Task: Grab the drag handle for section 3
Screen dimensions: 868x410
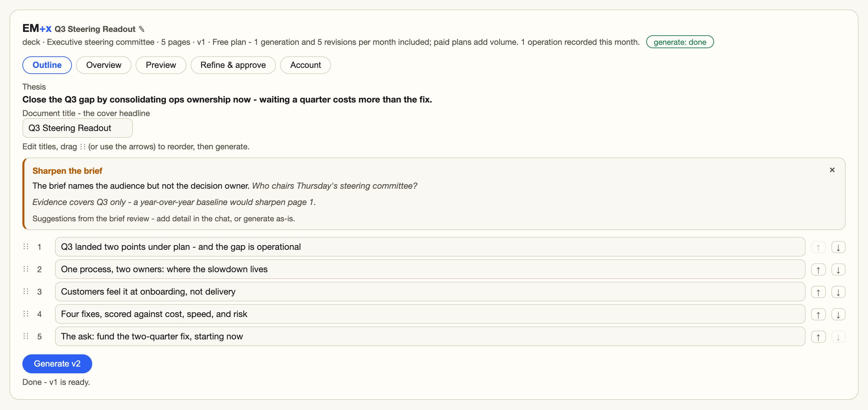Action: pos(26,291)
